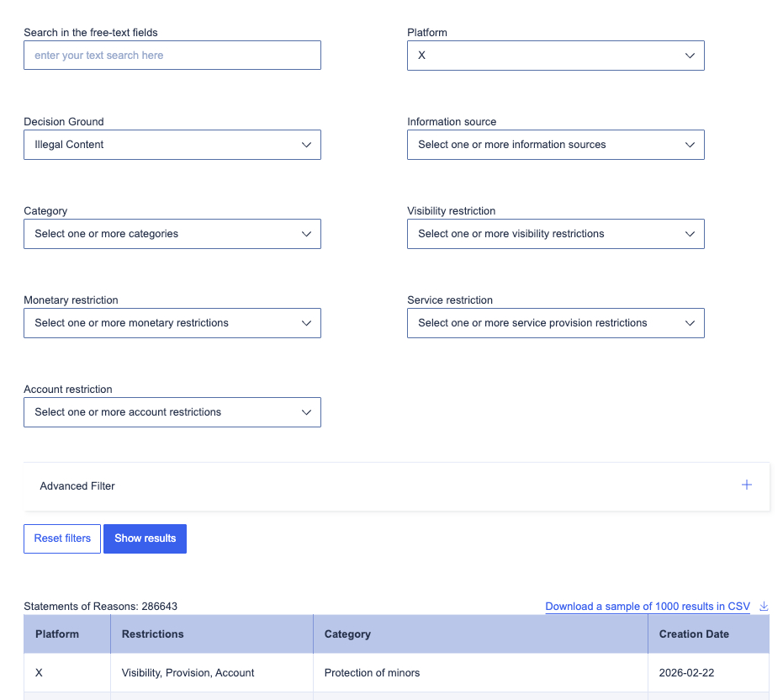Viewport: 783px width, 700px height.
Task: Open the Service restriction dropdown
Action: tap(555, 323)
